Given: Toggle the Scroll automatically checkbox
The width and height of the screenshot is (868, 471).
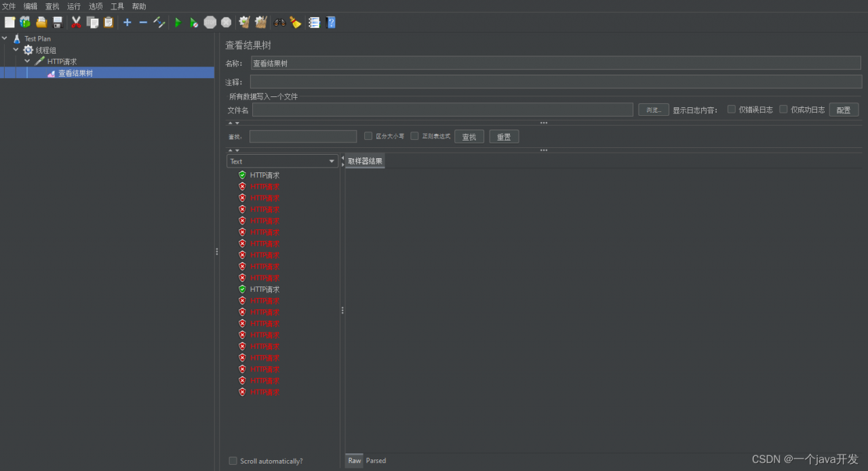Looking at the screenshot, I should [x=233, y=461].
